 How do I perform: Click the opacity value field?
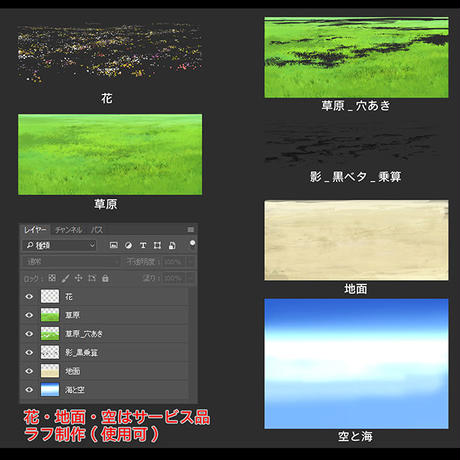173,262
